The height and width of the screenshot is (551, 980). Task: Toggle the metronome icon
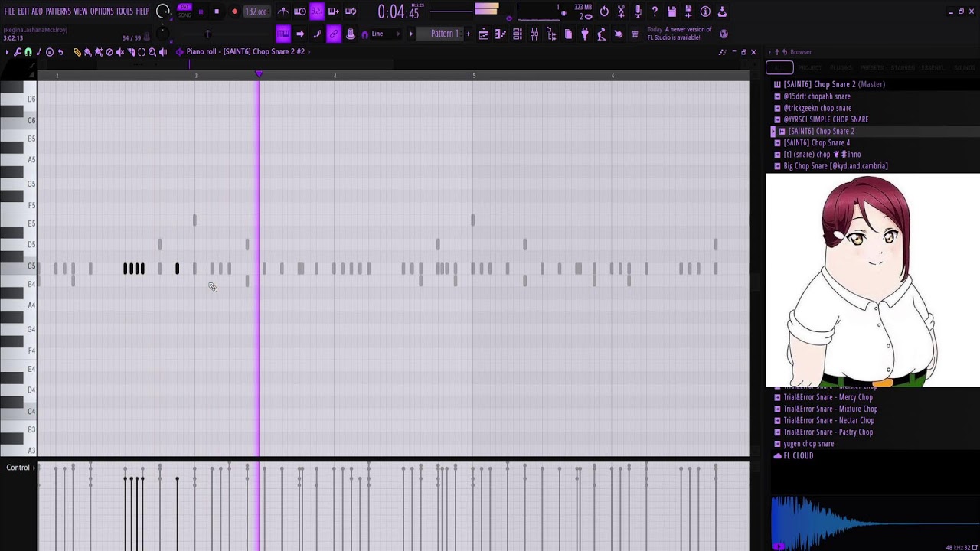(283, 11)
